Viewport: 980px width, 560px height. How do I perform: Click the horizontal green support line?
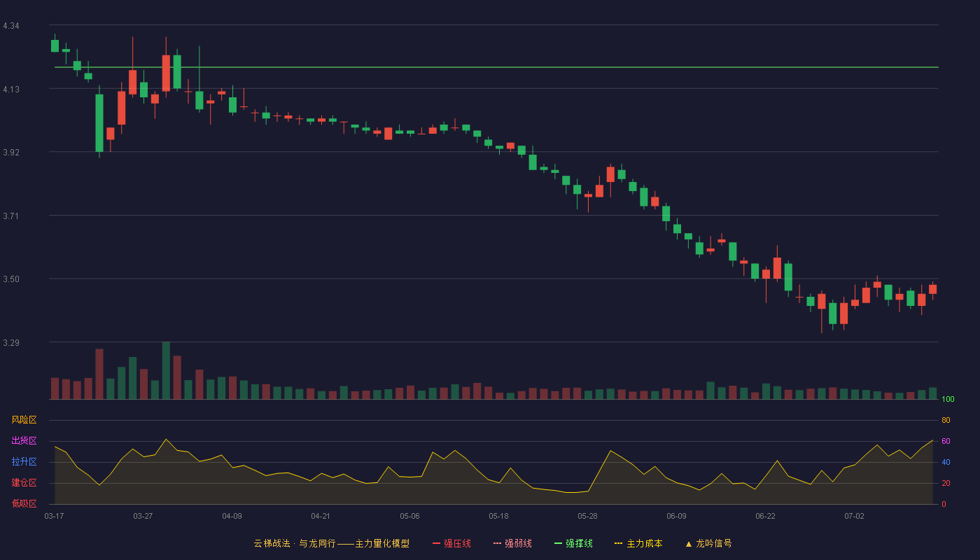tap(496, 67)
